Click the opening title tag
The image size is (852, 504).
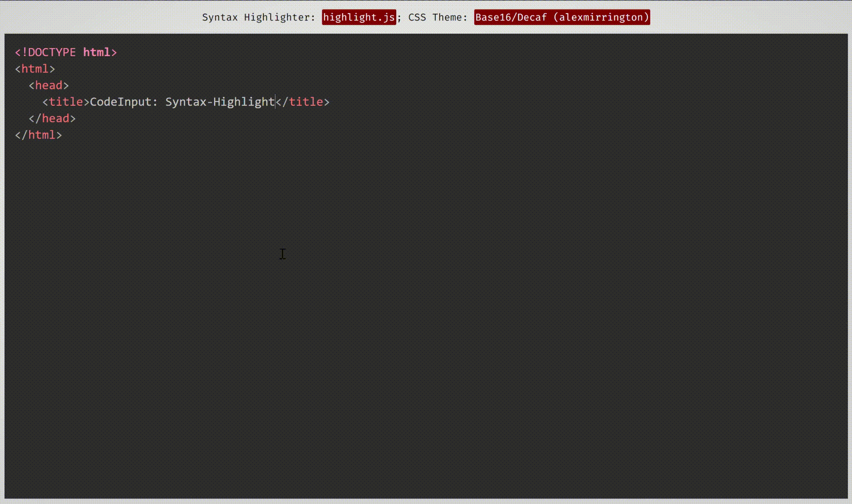[65, 101]
